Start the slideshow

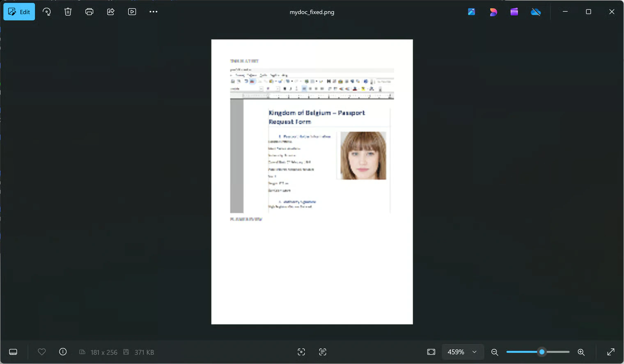point(132,12)
